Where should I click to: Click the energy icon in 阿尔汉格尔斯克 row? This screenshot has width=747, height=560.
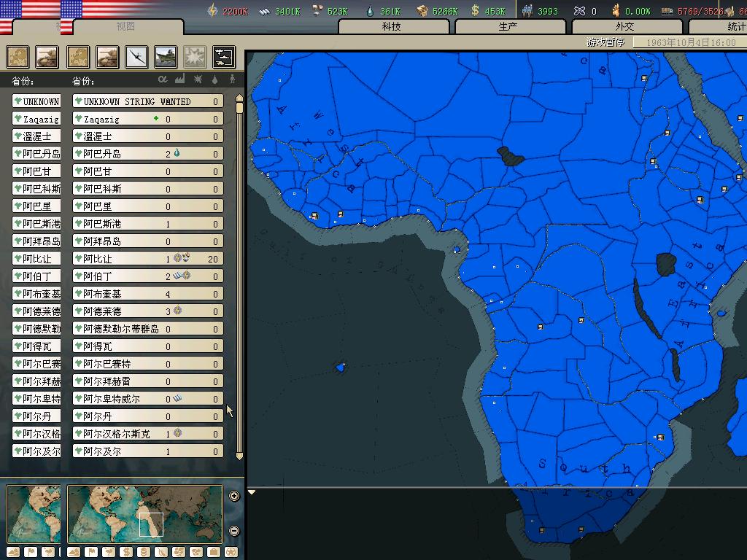click(x=178, y=432)
